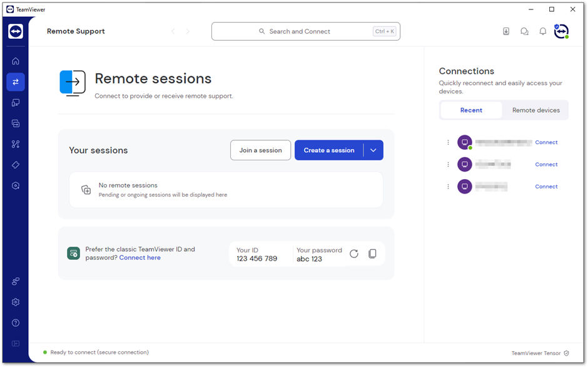
Task: Click the TeamViewer Tensor shield icon
Action: [x=566, y=353]
